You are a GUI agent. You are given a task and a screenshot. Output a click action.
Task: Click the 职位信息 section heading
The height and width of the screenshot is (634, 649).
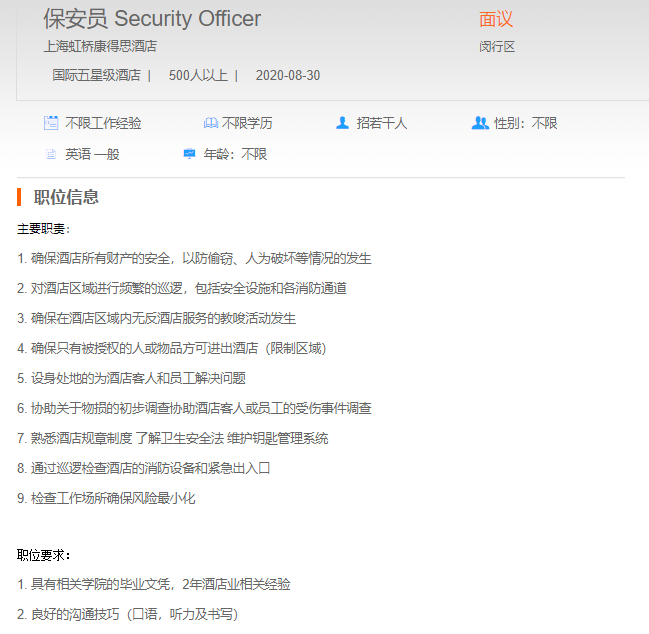point(66,197)
